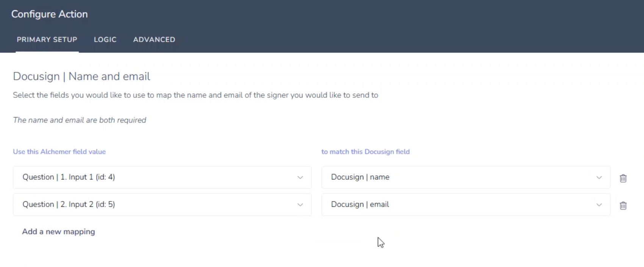Switch to the Logic tab
644x267 pixels.
(x=105, y=39)
